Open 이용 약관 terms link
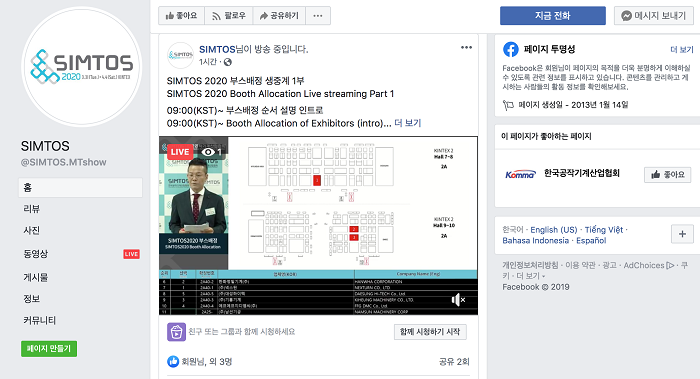Viewport: 700px width, 379px height. tap(580, 265)
